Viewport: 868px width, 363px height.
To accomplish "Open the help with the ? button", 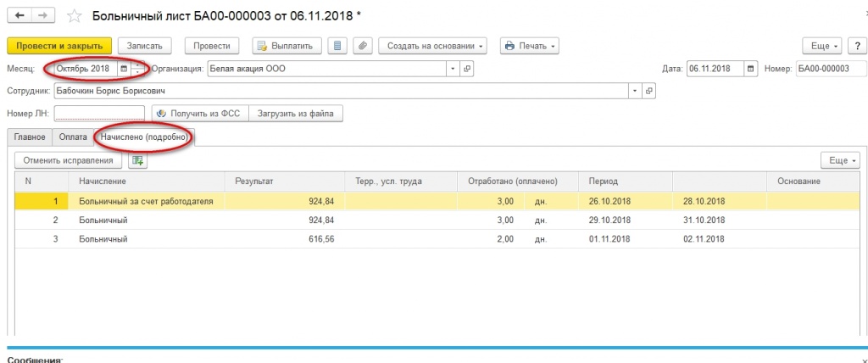I will [855, 46].
